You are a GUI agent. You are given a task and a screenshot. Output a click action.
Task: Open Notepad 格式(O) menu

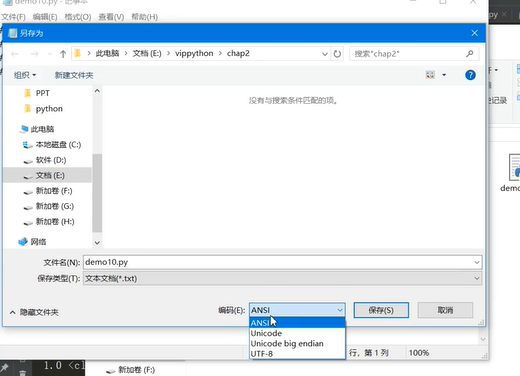tap(78, 17)
